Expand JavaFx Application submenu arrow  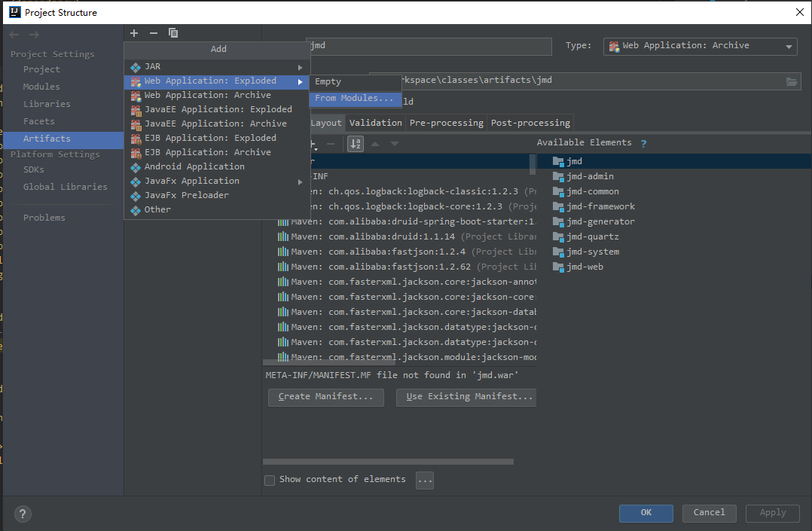[x=301, y=182]
